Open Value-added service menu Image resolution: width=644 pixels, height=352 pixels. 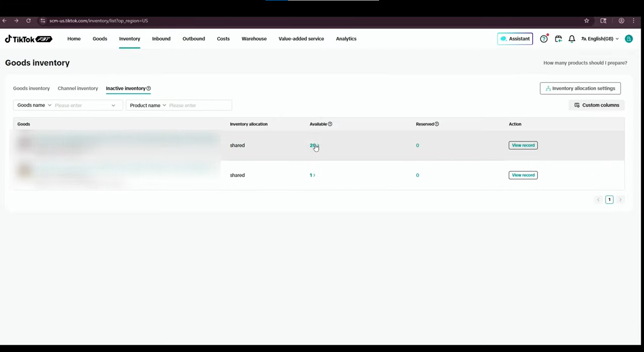click(x=301, y=39)
